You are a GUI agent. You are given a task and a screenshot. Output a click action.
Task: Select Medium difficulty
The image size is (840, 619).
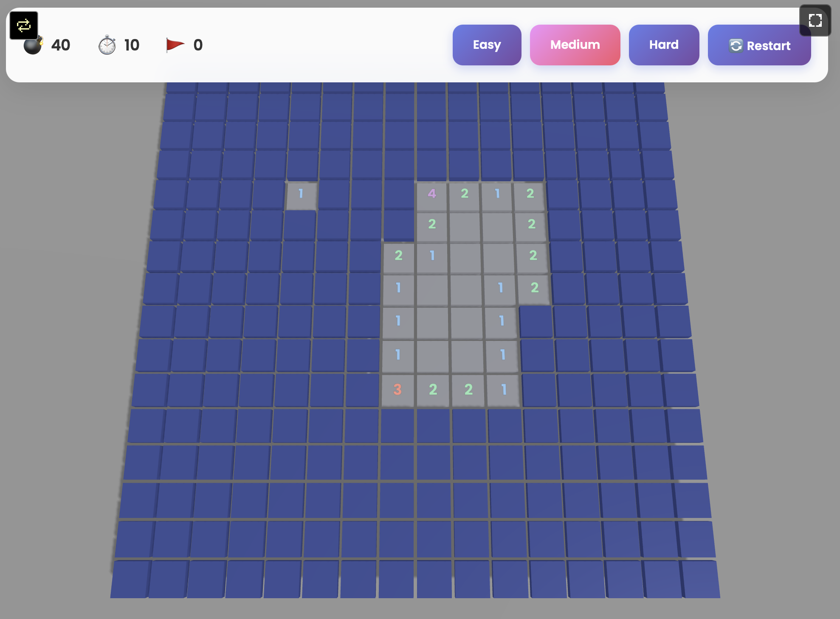[575, 45]
